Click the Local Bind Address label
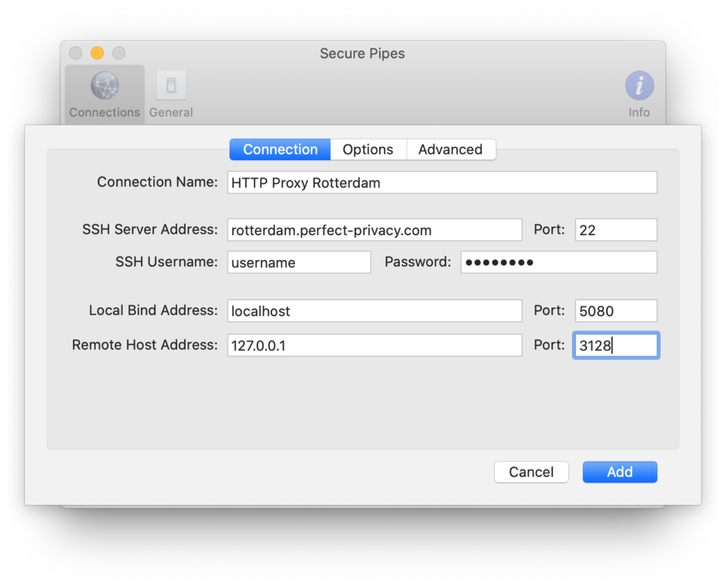This screenshot has width=726, height=588. pyautogui.click(x=153, y=310)
